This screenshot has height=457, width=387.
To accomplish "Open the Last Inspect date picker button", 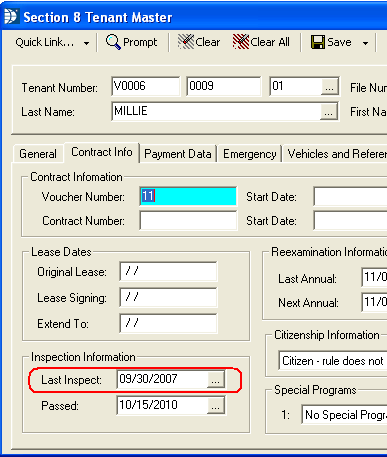I will (215, 379).
